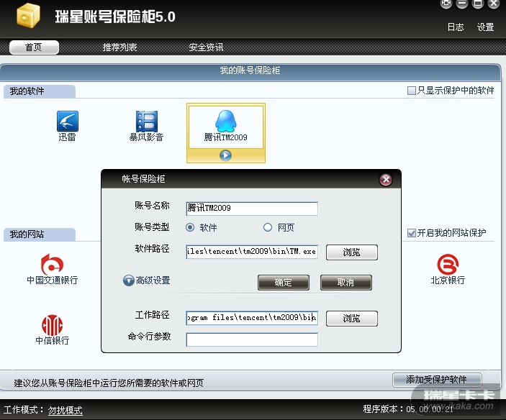The image size is (506, 420).
Task: Open the 北京银行 website icon
Action: [448, 269]
